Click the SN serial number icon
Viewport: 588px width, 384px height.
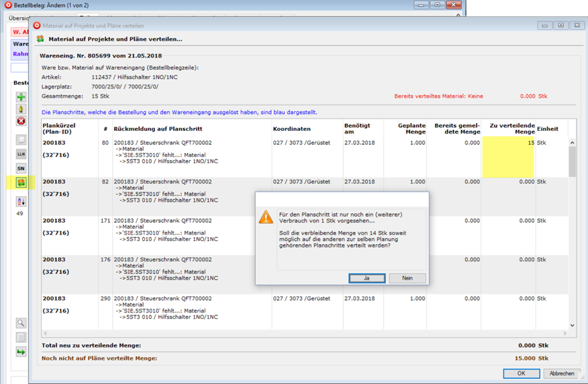[x=21, y=168]
